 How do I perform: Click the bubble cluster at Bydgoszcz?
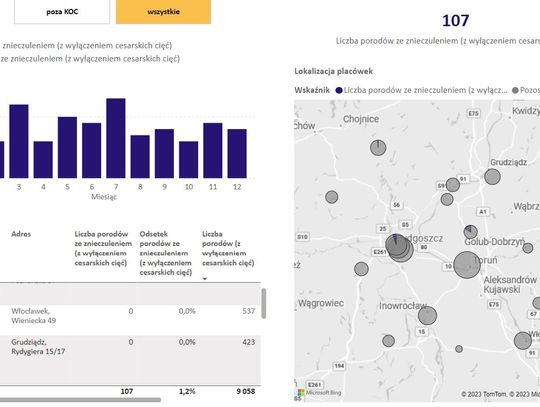point(399,248)
